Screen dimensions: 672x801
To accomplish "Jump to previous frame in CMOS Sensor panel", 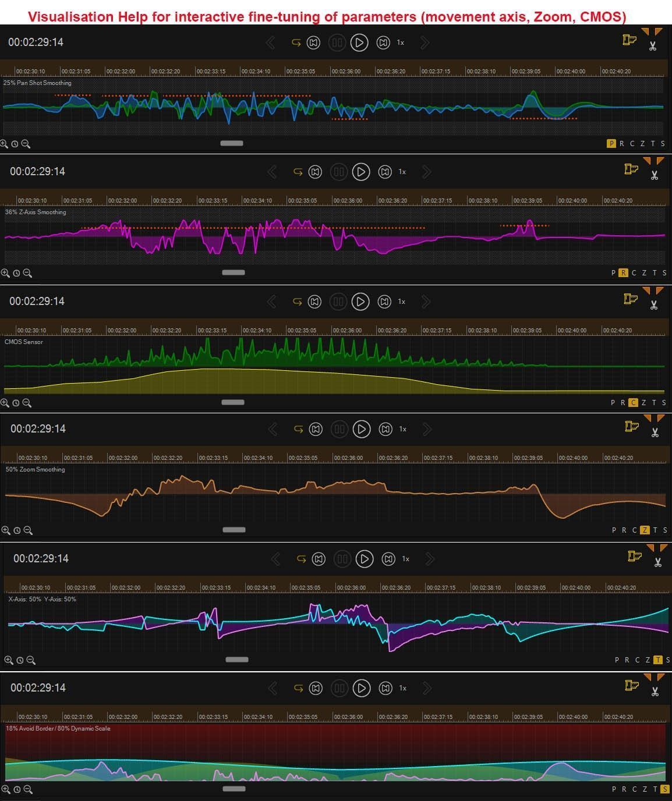I will point(314,302).
